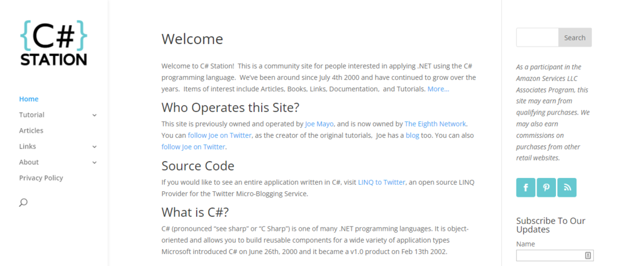This screenshot has width=644, height=266.
Task: Open the RSS feed icon
Action: pyautogui.click(x=567, y=187)
